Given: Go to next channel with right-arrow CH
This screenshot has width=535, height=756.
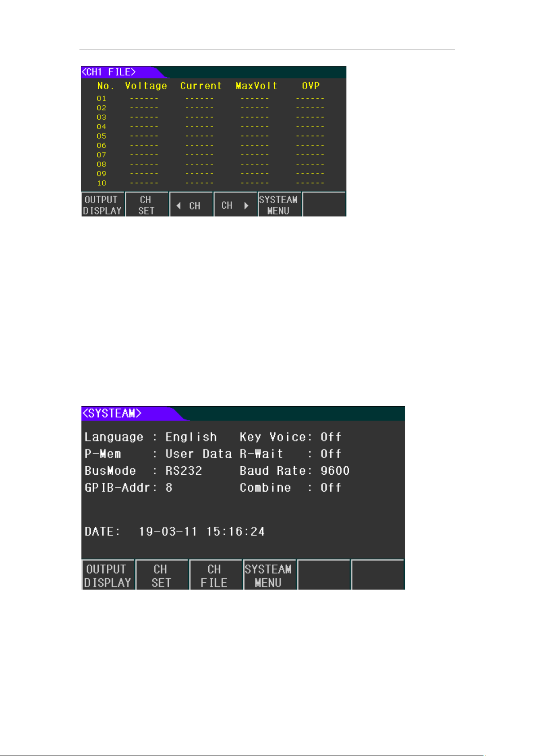Looking at the screenshot, I should [x=236, y=205].
